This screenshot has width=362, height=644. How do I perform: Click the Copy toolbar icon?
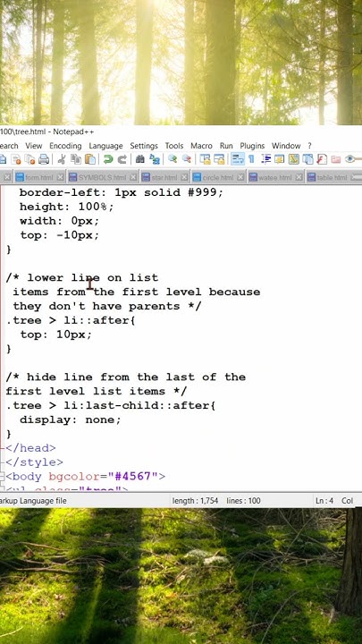[75, 159]
